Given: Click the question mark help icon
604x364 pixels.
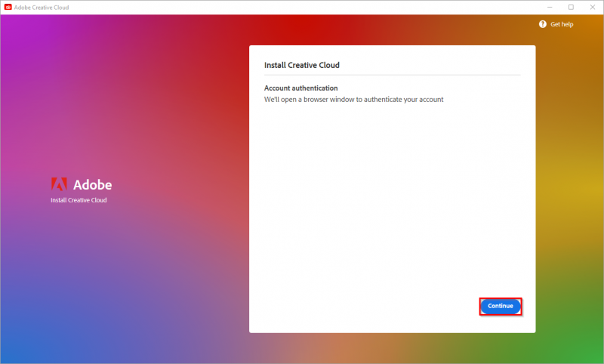Looking at the screenshot, I should point(542,24).
